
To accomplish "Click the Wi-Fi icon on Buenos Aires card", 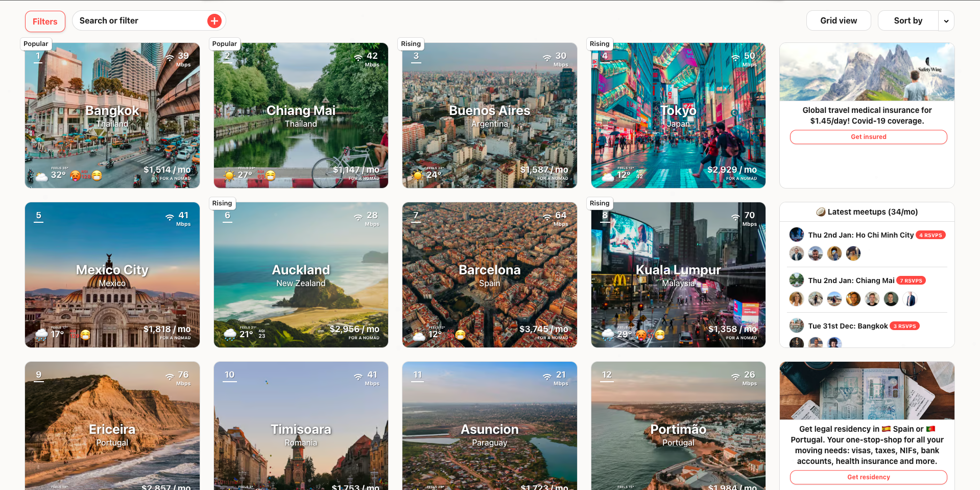I will click(547, 58).
